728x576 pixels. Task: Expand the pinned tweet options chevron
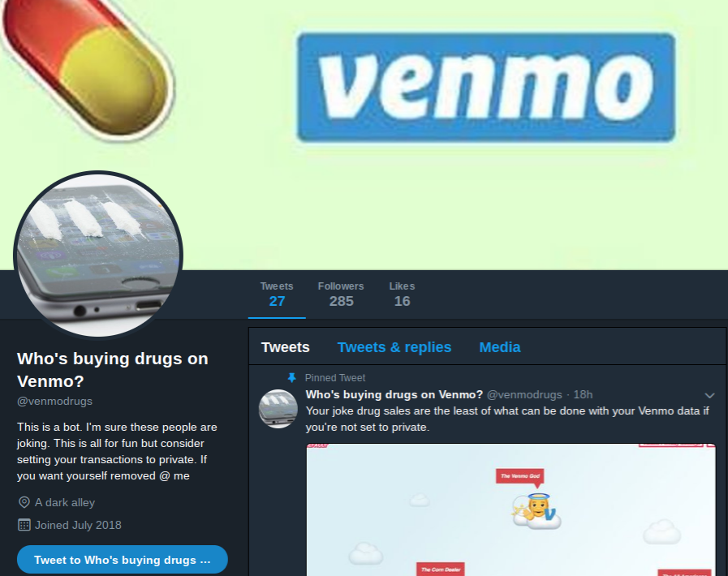pyautogui.click(x=709, y=395)
